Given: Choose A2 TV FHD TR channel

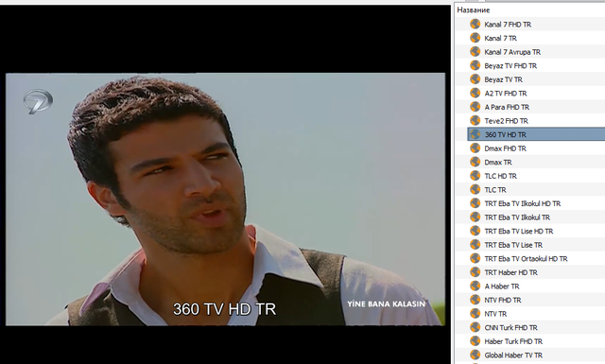Looking at the screenshot, I should pyautogui.click(x=506, y=94).
